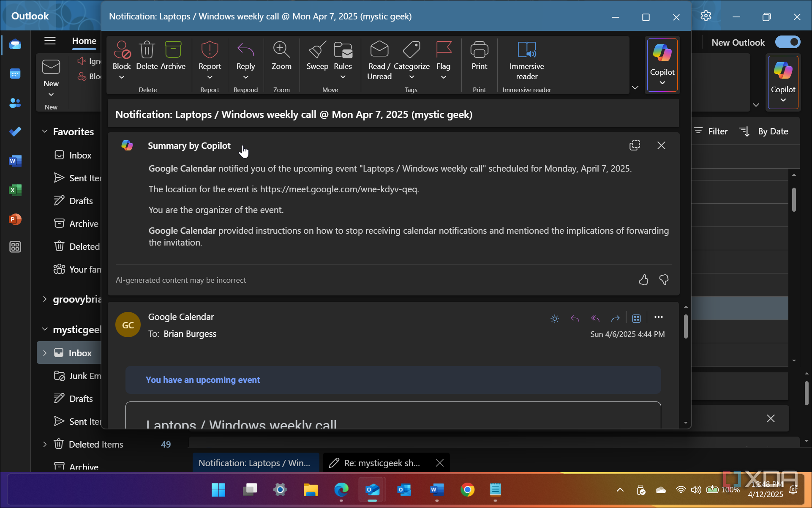Viewport: 812px width, 508px height.
Task: Open the Home ribbon tab
Action: click(84, 41)
